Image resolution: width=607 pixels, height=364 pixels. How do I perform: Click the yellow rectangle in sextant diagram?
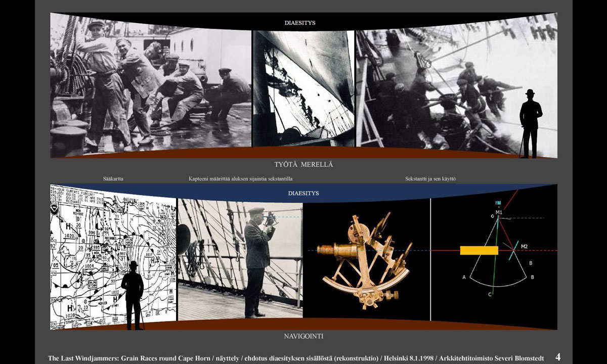[479, 251]
